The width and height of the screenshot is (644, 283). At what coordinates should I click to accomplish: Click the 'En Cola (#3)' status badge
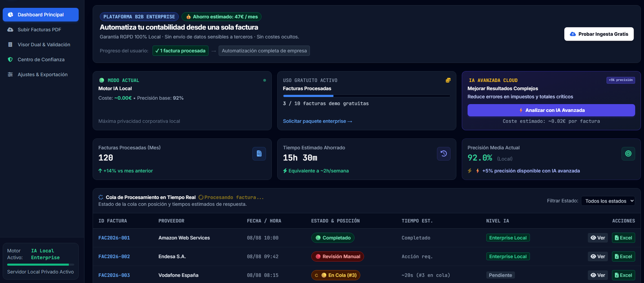(336, 275)
